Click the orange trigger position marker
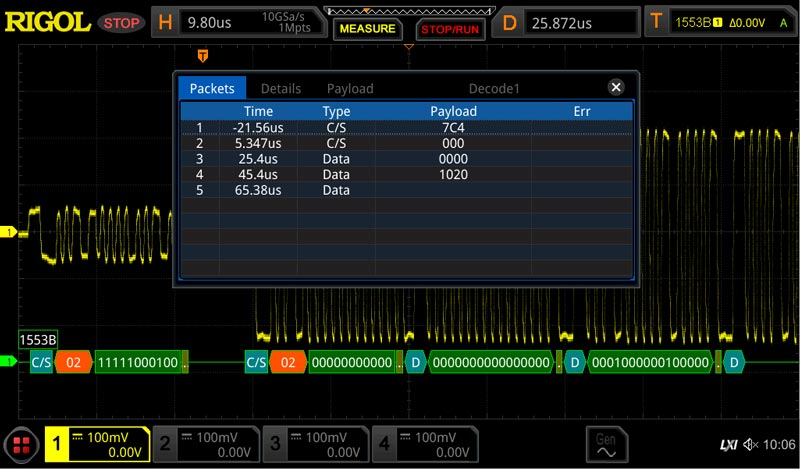800x469 pixels. tap(204, 54)
